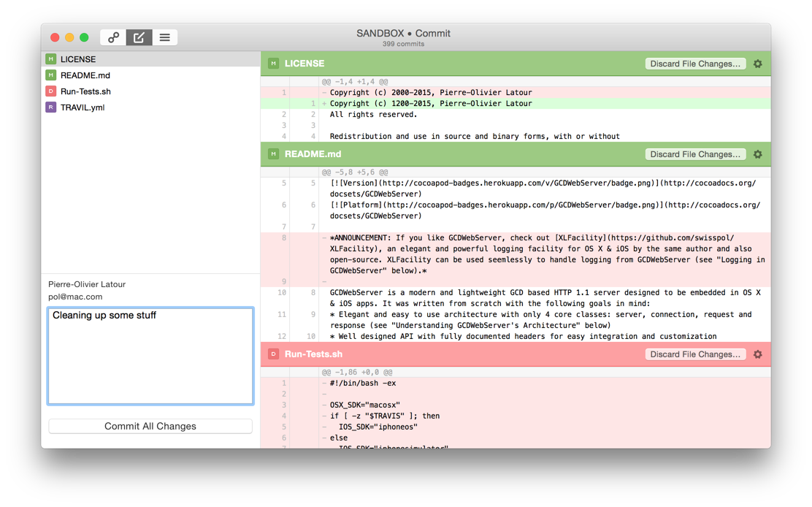Click Commit All Changes button

tap(150, 426)
